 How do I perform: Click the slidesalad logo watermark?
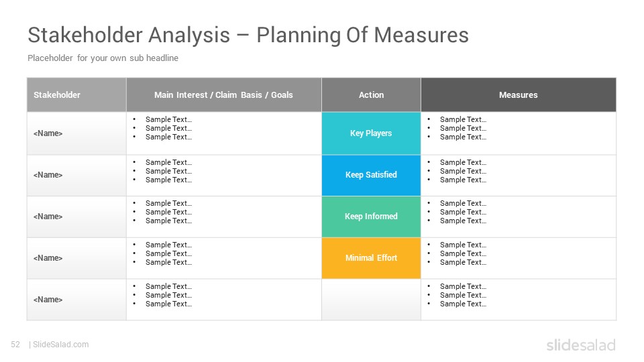[x=581, y=345]
